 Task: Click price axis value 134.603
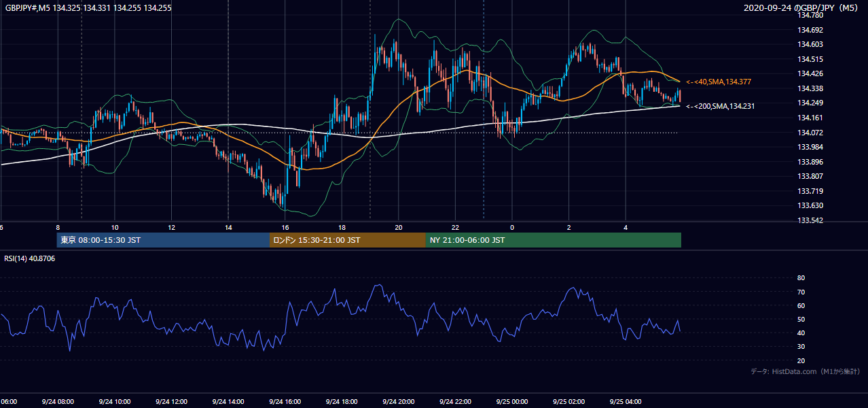(810, 44)
